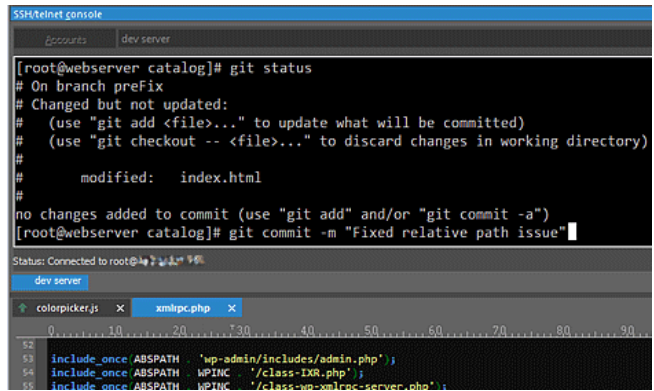The height and width of the screenshot is (391, 654).
Task: Click 'modified: index.html' line
Action: click(171, 178)
